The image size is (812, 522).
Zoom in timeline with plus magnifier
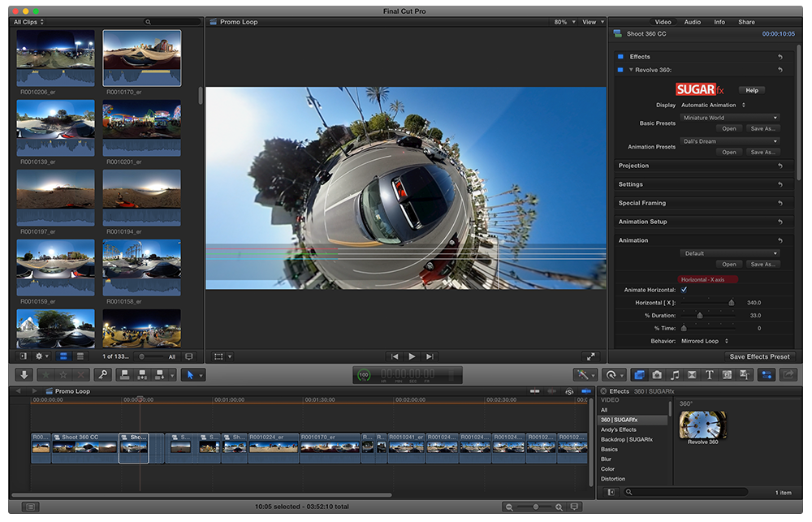pos(559,507)
